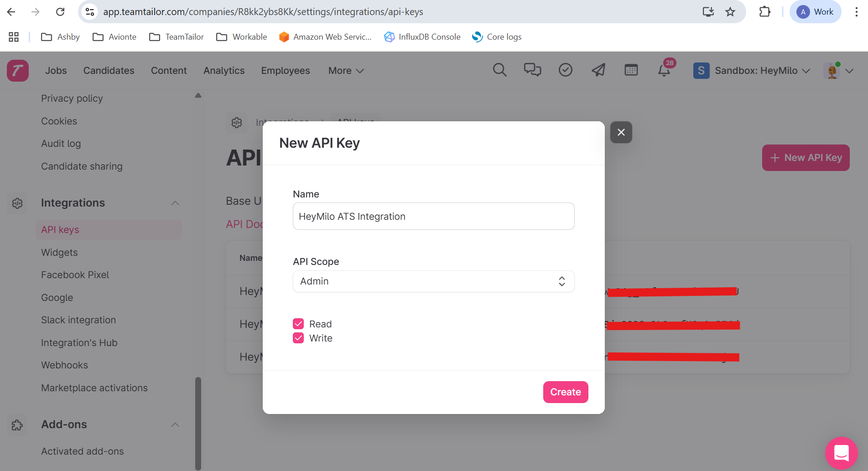Click the Name input field
The width and height of the screenshot is (868, 471).
pos(433,216)
